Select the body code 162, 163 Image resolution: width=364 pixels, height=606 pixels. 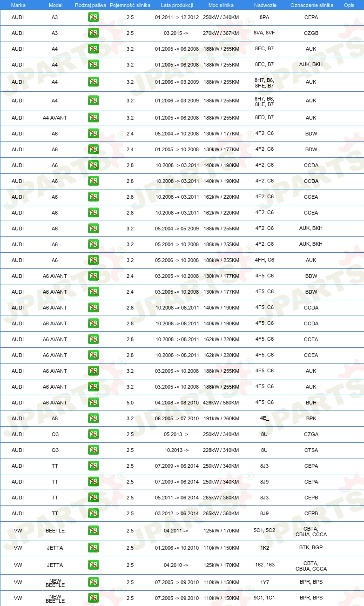point(264,565)
